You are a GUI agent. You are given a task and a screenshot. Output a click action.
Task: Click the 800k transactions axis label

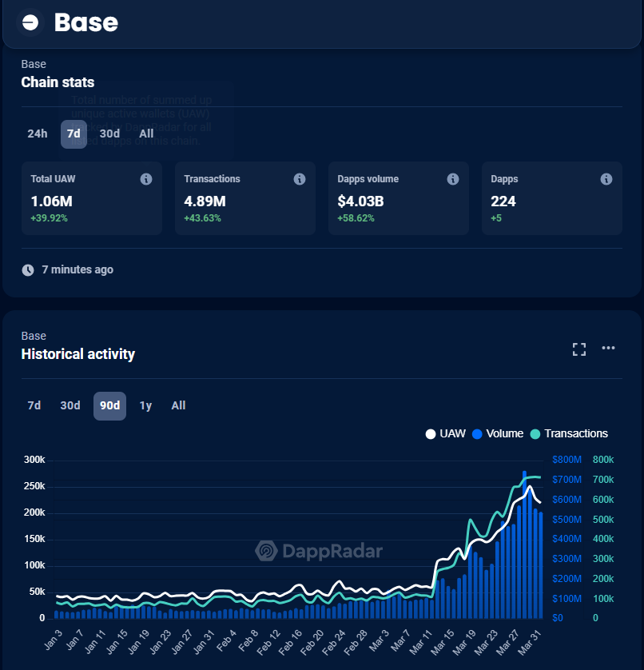[x=603, y=460]
